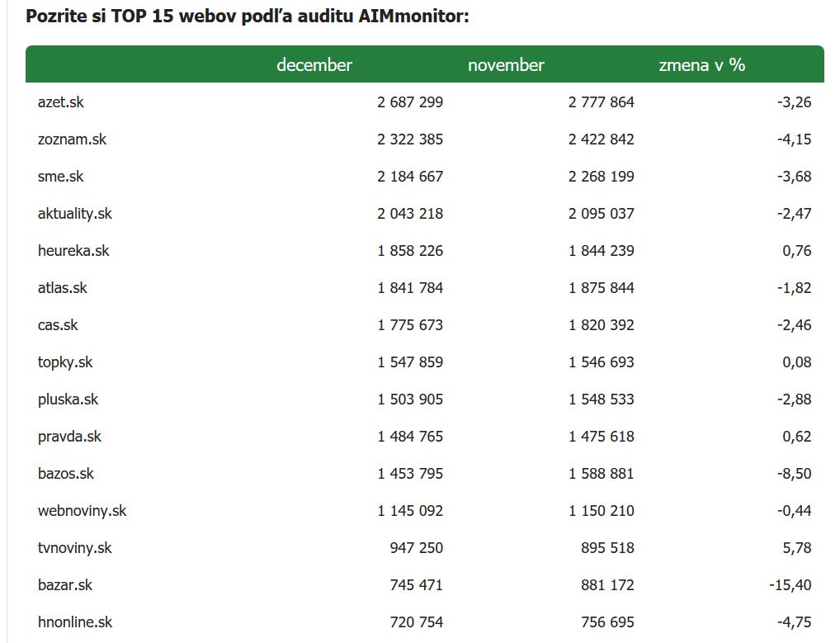Click azet.sk december value 2 687 299

point(410,102)
